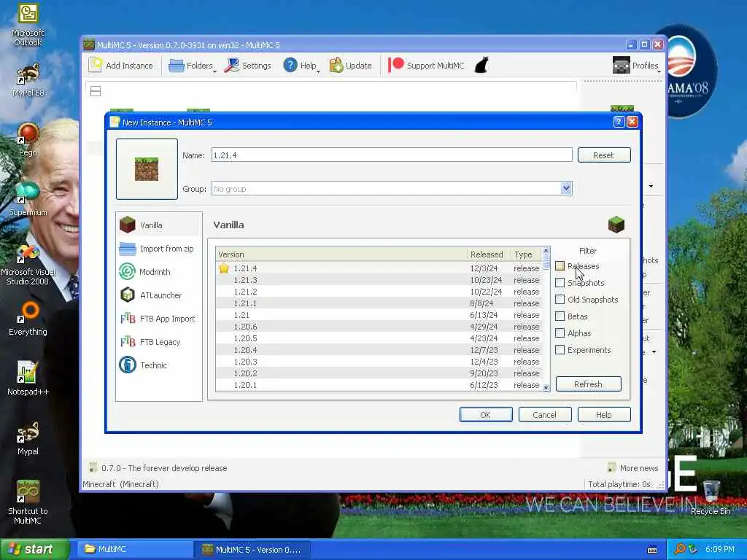
Task: Open the Windows Start menu
Action: pos(34,549)
